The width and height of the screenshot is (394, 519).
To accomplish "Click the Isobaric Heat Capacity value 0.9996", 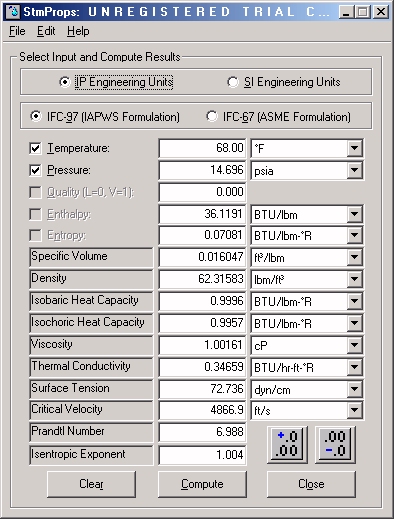I will coord(202,301).
